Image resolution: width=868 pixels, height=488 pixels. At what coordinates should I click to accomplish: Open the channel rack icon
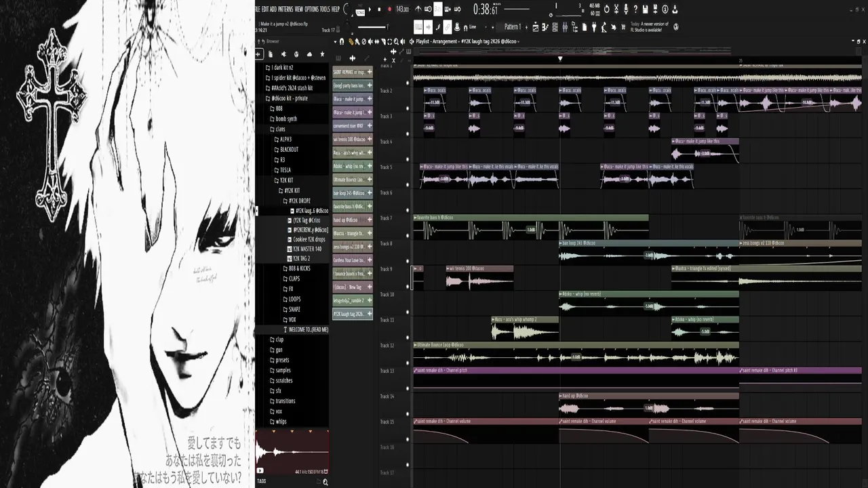click(555, 27)
